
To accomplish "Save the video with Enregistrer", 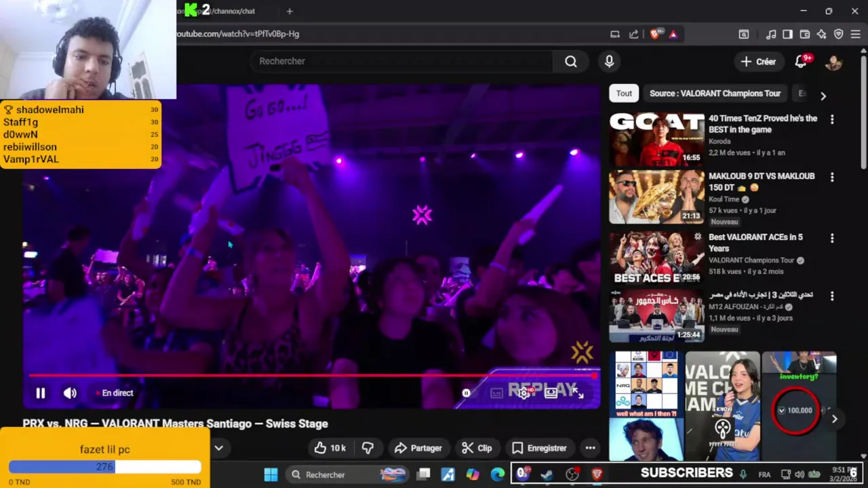I will pos(539,448).
